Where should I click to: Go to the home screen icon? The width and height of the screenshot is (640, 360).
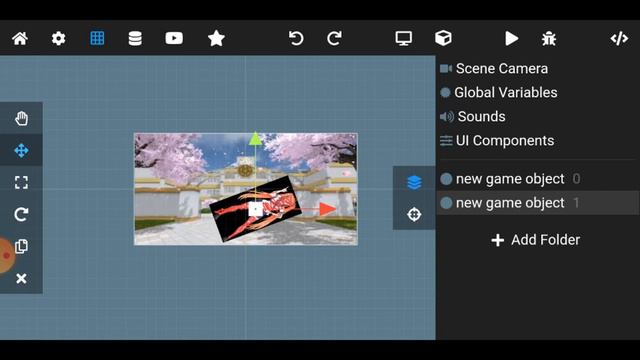coord(20,39)
